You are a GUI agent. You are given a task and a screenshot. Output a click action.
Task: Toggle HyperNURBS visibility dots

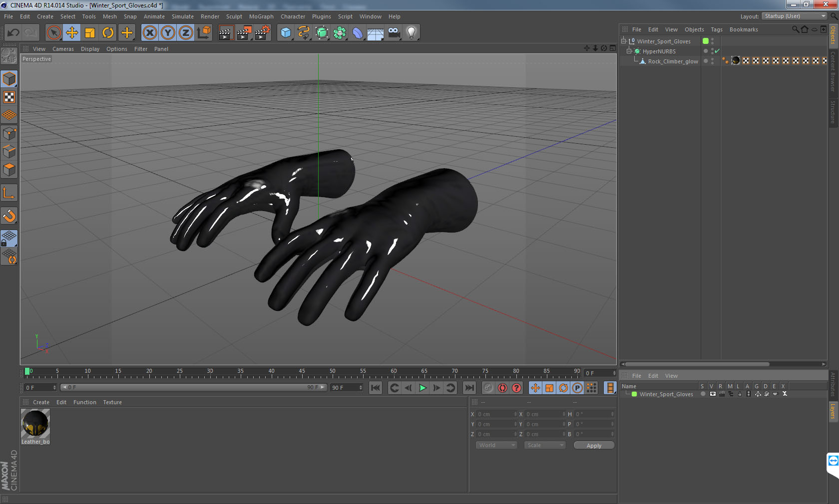tap(712, 51)
